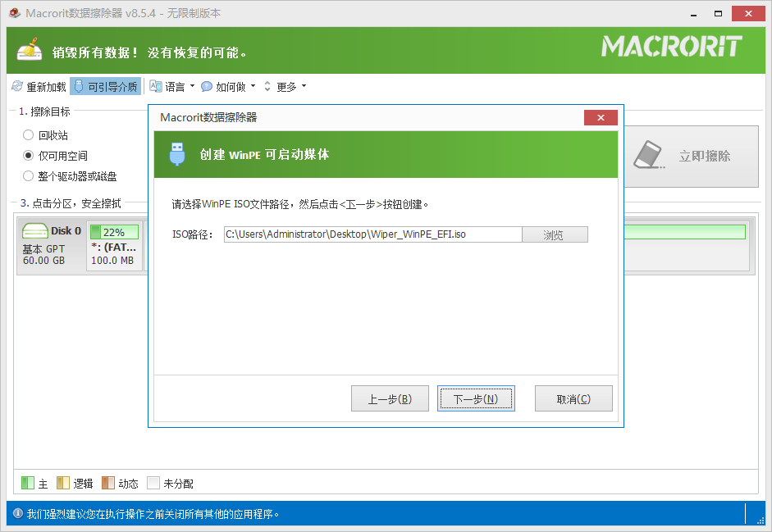This screenshot has width=772, height=532.
Task: Click the 1. 擦除目标 section label
Action: 44,111
